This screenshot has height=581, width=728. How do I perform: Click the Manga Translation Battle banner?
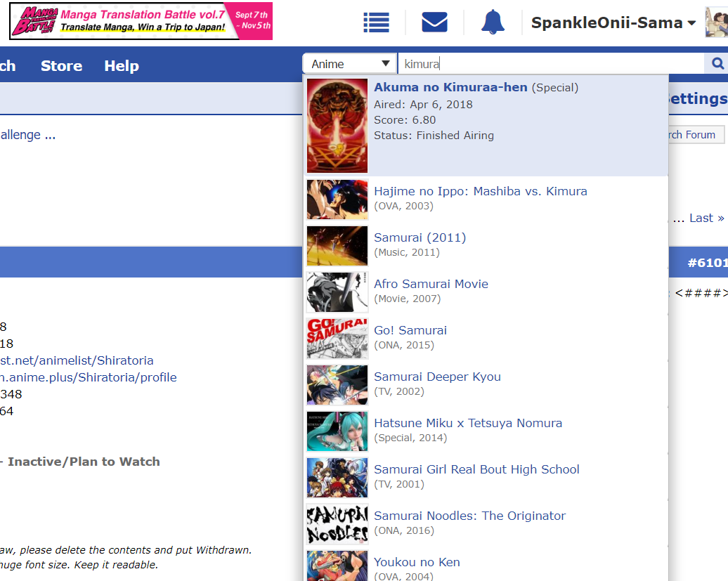pyautogui.click(x=141, y=21)
